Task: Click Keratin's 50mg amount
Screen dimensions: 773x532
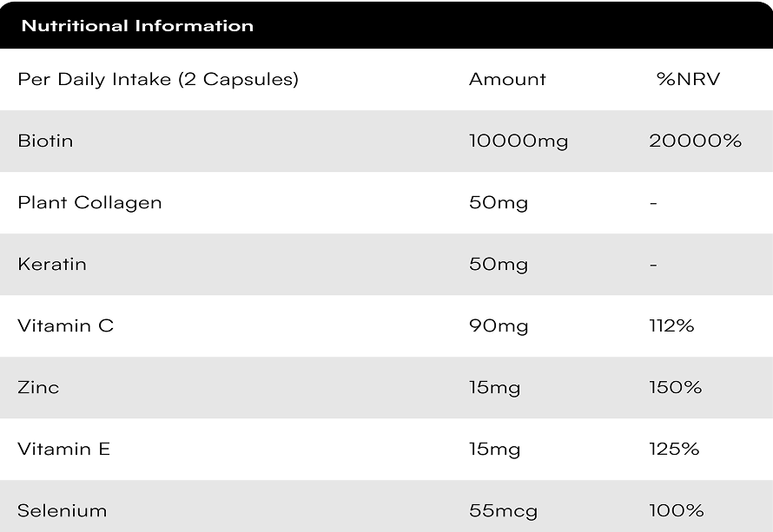Action: [499, 265]
